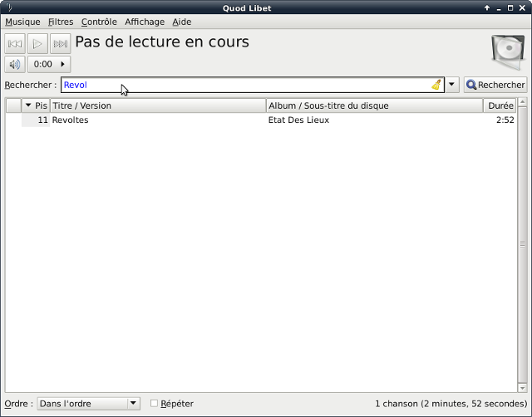The height and width of the screenshot is (417, 532).
Task: Skip to the next track
Action: click(x=60, y=44)
